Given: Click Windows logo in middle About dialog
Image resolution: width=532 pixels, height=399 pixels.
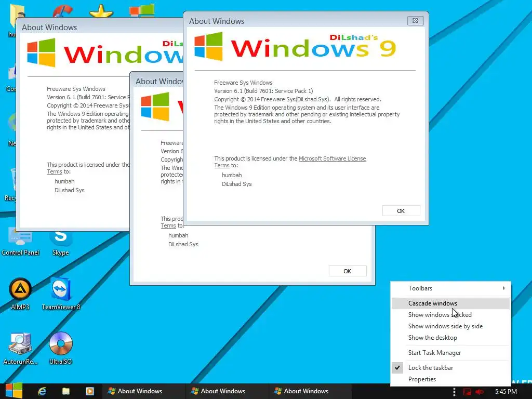Looking at the screenshot, I should (155, 107).
